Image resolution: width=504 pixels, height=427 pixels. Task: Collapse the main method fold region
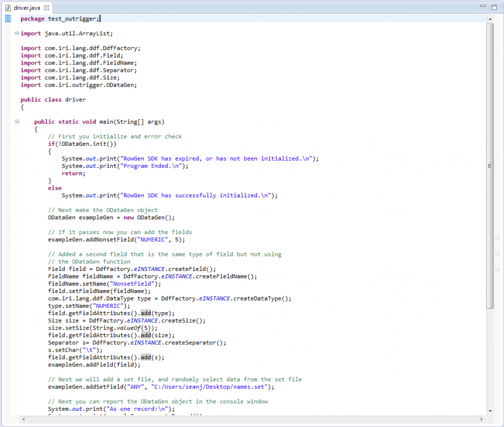(17, 122)
